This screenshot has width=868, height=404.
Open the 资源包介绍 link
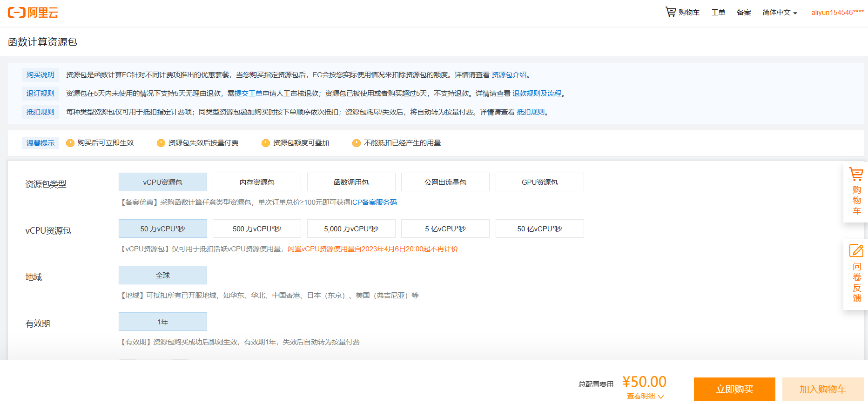pos(509,75)
